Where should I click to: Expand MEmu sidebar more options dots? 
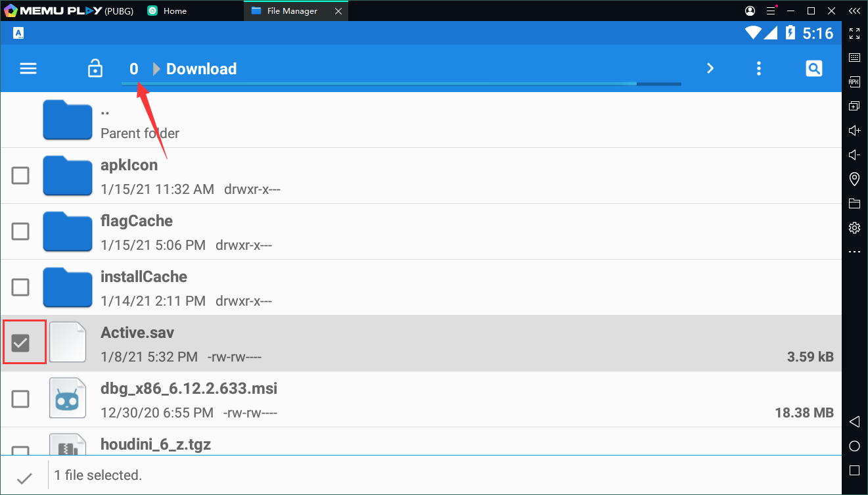(854, 252)
